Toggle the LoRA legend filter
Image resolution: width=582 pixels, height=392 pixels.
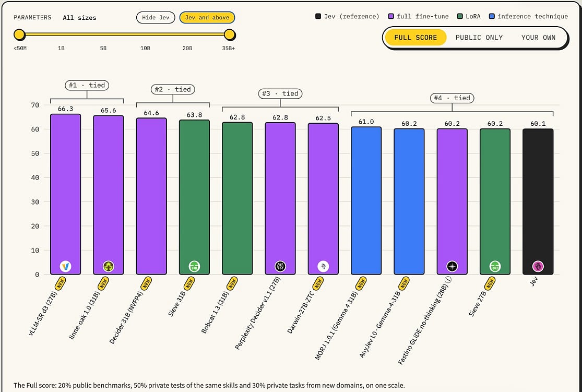(469, 16)
